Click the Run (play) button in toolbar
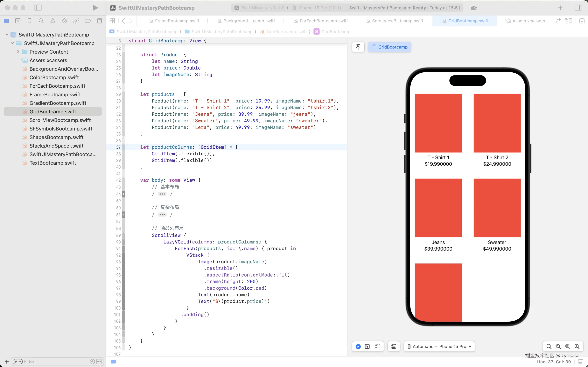588x367 pixels. [x=95, y=8]
